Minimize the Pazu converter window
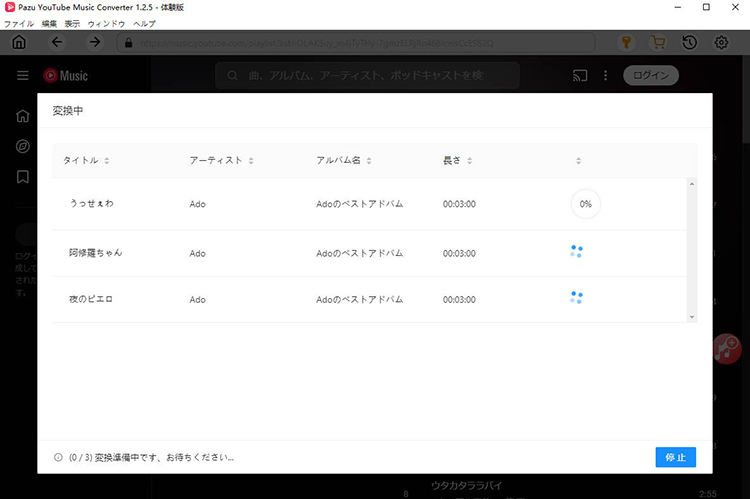Screen dimensions: 750x499 (x=678, y=7)
